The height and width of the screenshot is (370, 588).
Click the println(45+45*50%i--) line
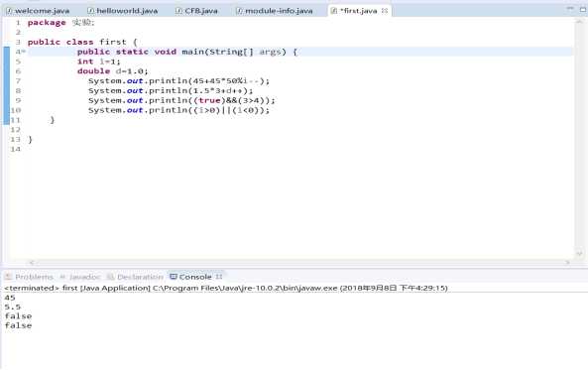coord(178,81)
